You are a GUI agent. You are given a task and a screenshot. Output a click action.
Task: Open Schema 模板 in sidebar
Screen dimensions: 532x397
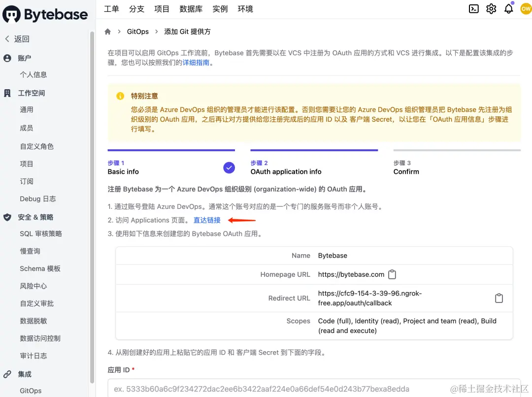click(x=40, y=269)
